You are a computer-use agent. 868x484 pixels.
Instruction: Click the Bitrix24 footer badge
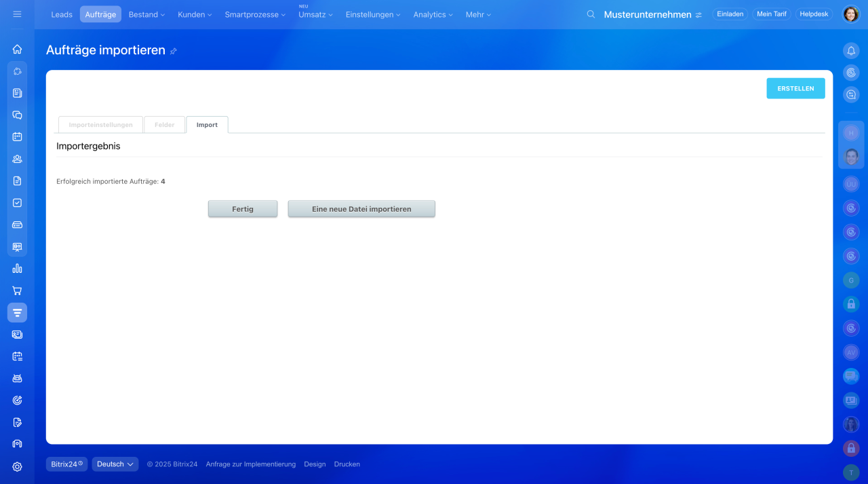click(66, 464)
